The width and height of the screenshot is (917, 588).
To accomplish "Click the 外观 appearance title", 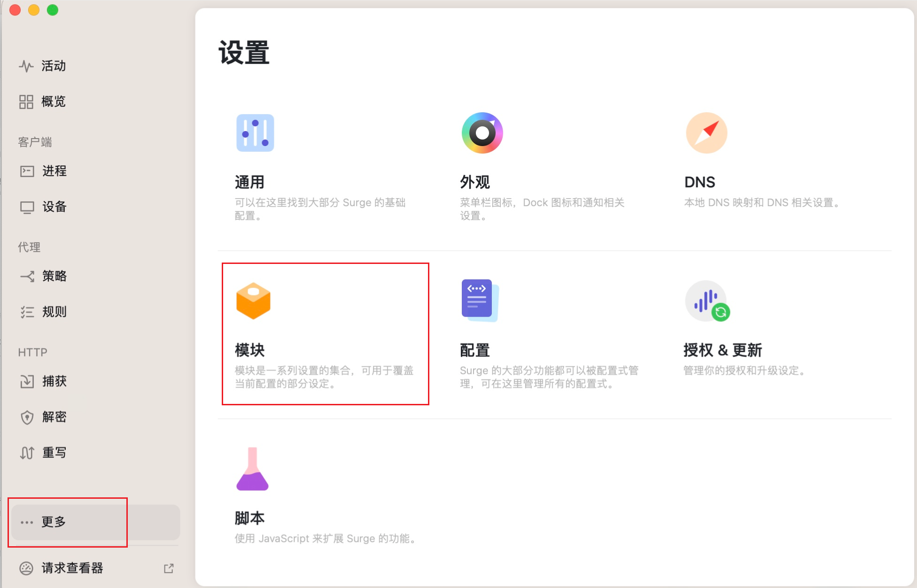I will pos(475,182).
